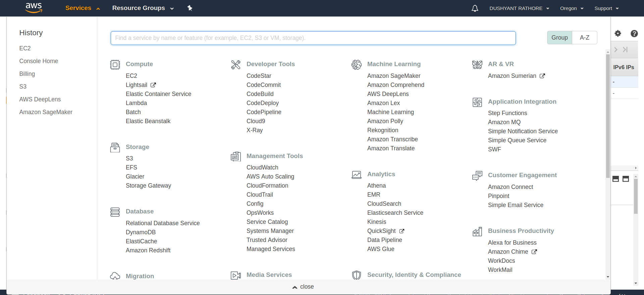Screen dimensions: 644x295
Task: Open AWS DeepLens from History
Action: tap(40, 99)
